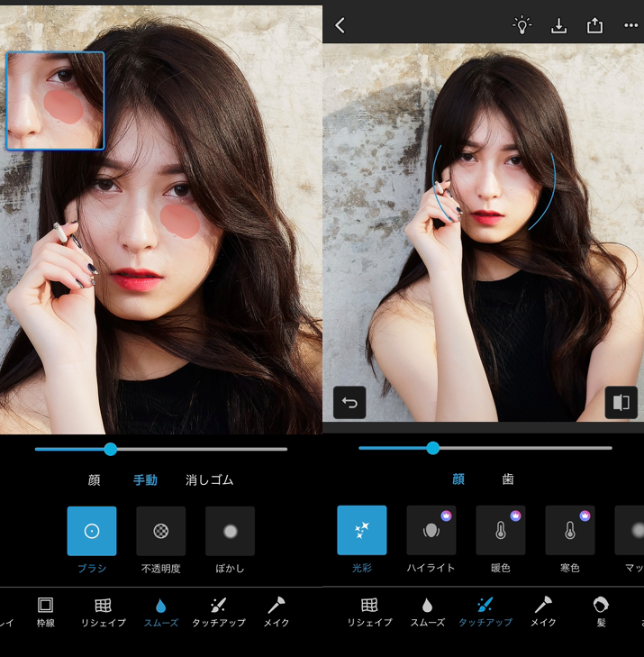Select the 寒色 cool tone tile
This screenshot has width=644, height=657.
click(x=570, y=530)
